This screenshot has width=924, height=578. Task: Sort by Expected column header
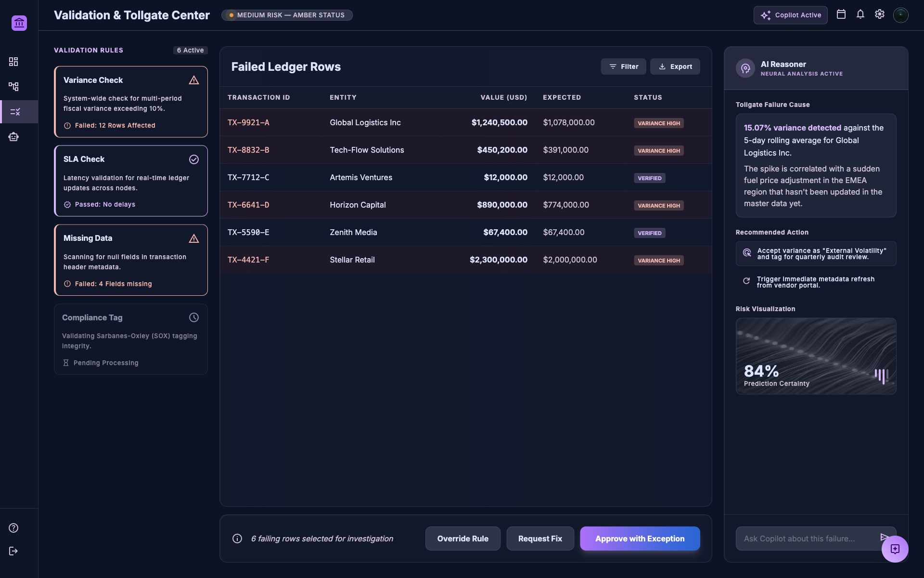[x=562, y=97]
